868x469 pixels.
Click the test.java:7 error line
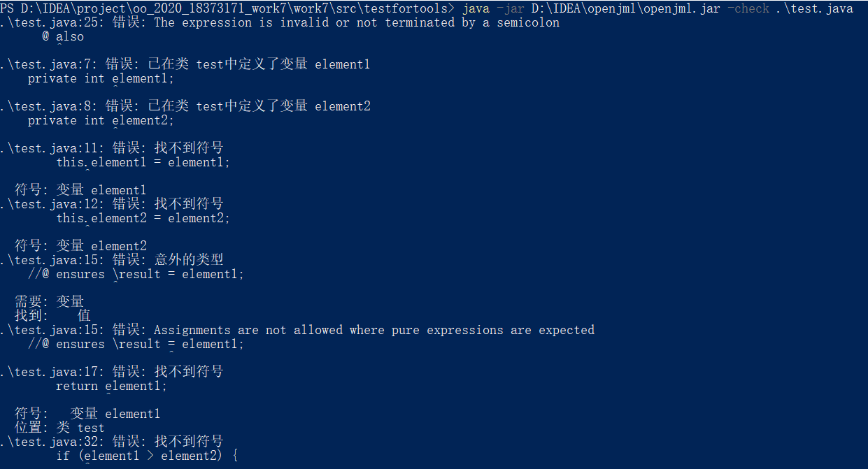point(185,64)
